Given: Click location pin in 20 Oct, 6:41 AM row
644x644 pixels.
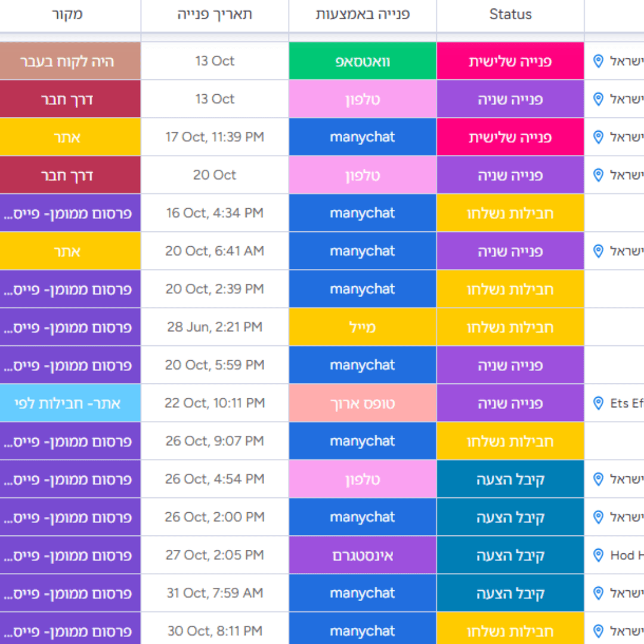Looking at the screenshot, I should pos(599,251).
